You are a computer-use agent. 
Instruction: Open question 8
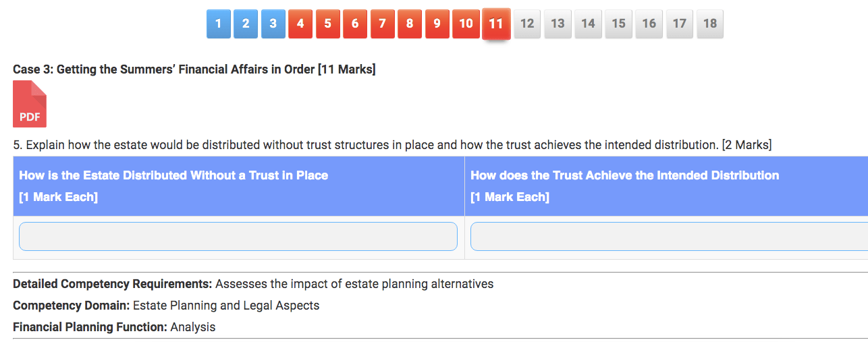pos(410,24)
